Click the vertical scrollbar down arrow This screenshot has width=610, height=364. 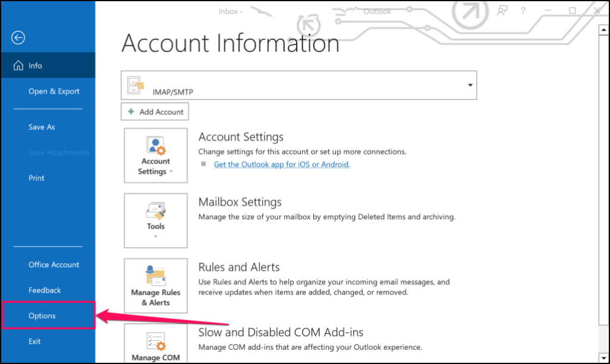[602, 357]
